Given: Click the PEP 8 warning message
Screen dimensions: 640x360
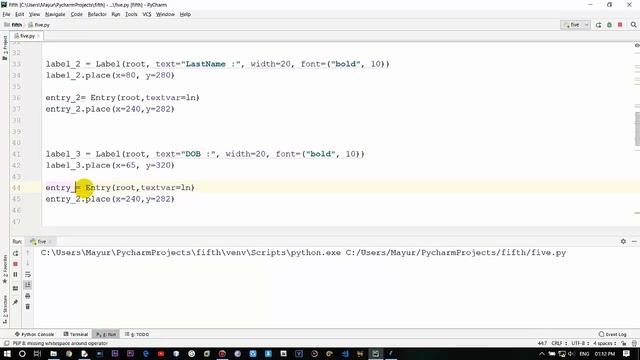Looking at the screenshot, I should [x=60, y=343].
